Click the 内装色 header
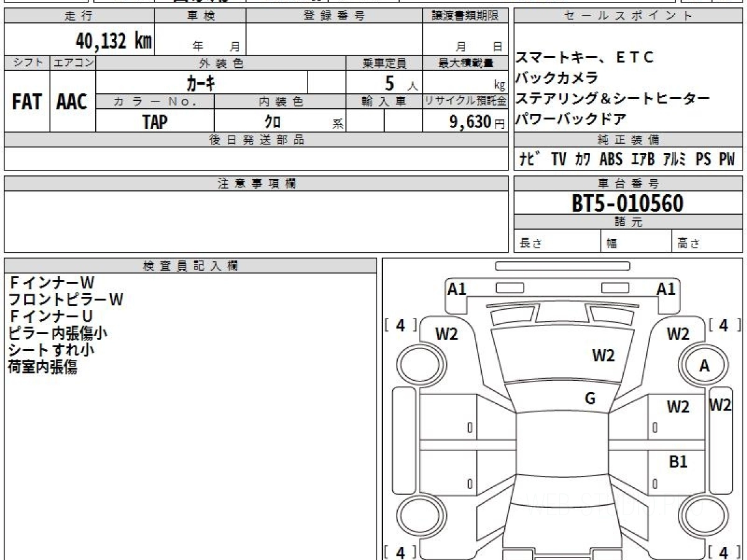Image resolution: width=747 pixels, height=560 pixels. click(280, 101)
